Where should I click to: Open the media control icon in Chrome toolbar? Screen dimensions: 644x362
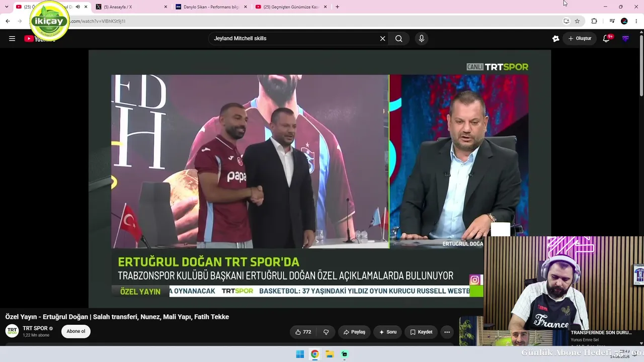[612, 21]
